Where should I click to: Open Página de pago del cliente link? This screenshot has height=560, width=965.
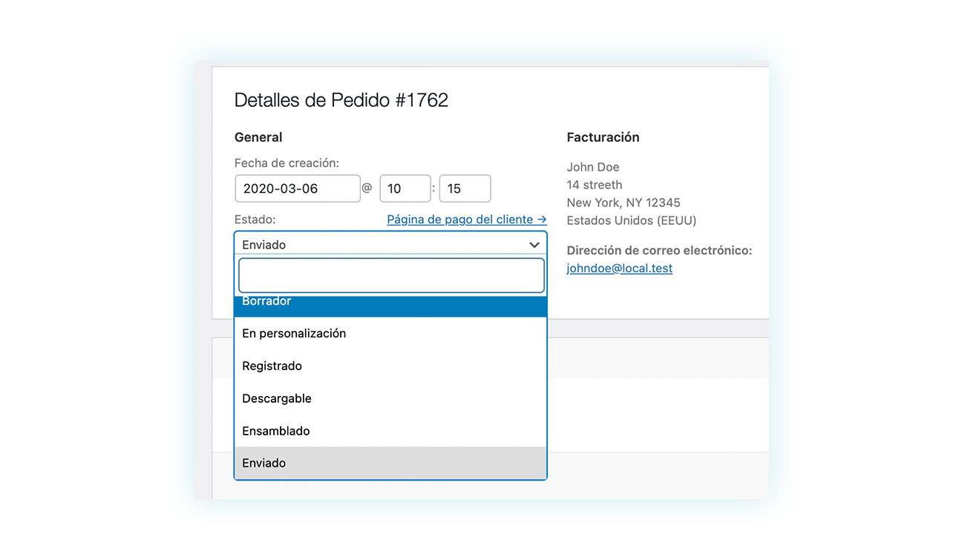(467, 220)
